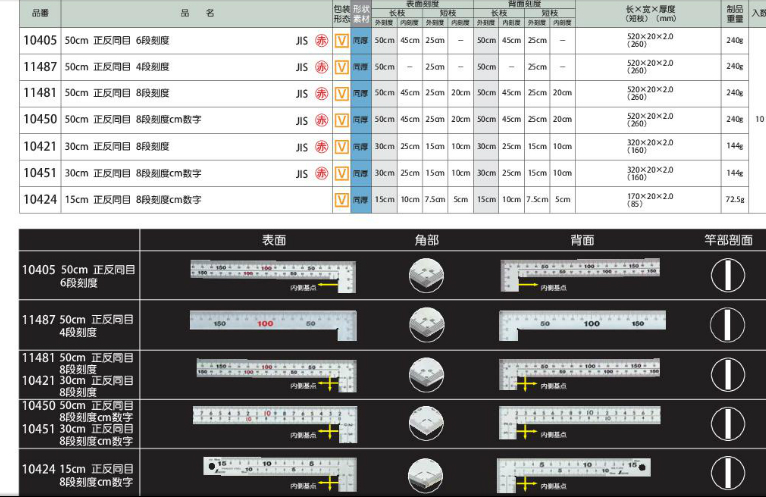Click the corner detail round image for 10405
This screenshot has height=497, width=766.
[x=426, y=276]
